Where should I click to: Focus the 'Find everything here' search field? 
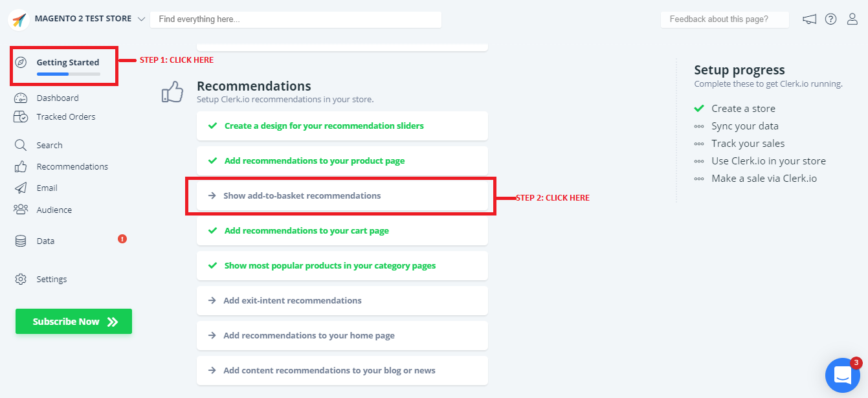tap(295, 19)
